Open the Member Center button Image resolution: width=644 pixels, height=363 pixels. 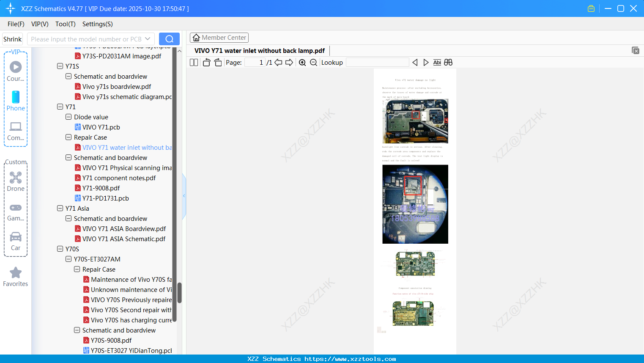219,38
